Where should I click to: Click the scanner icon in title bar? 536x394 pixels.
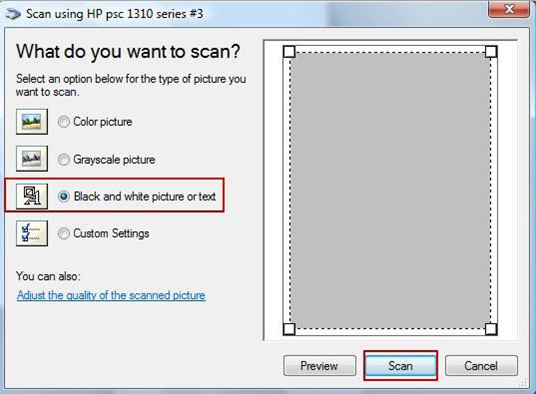13,14
